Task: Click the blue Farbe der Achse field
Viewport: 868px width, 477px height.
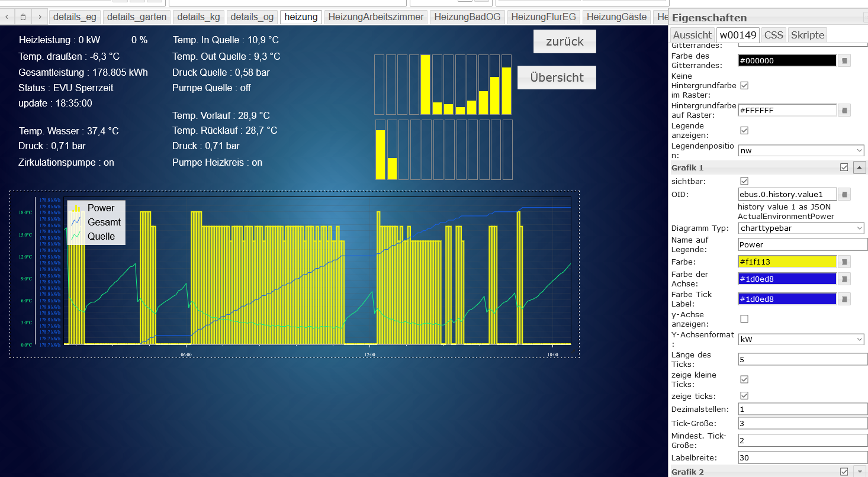Action: pos(787,279)
